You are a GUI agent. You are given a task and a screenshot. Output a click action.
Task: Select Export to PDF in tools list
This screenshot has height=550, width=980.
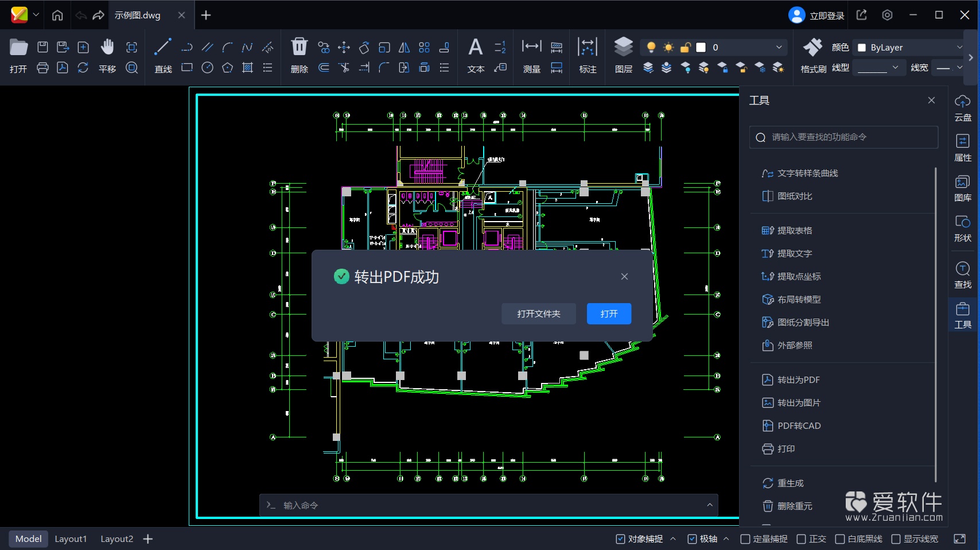pyautogui.click(x=798, y=379)
